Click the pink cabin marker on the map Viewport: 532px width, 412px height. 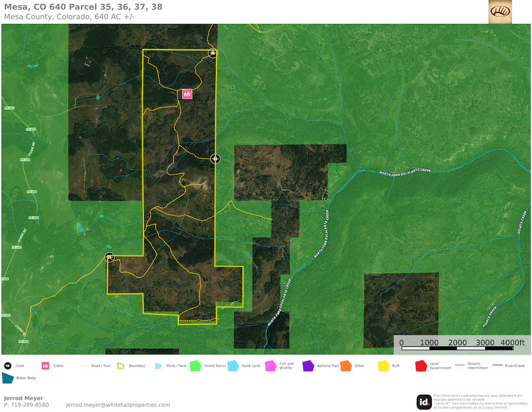click(187, 94)
